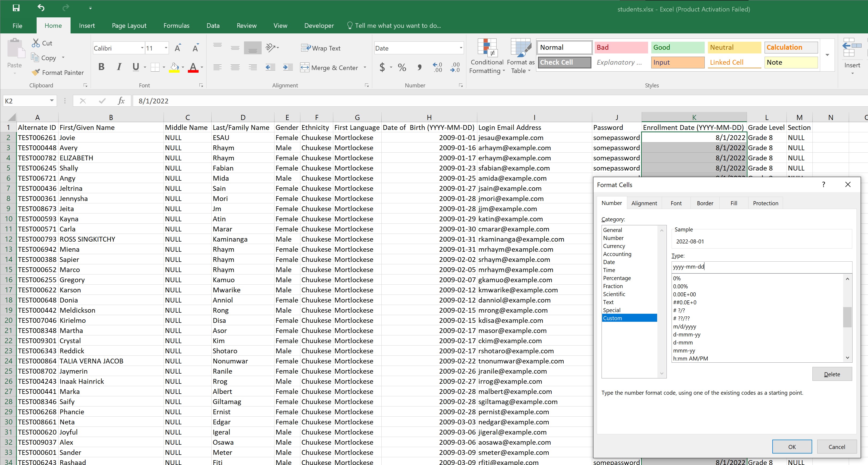Toggle Wrap Text option

321,48
